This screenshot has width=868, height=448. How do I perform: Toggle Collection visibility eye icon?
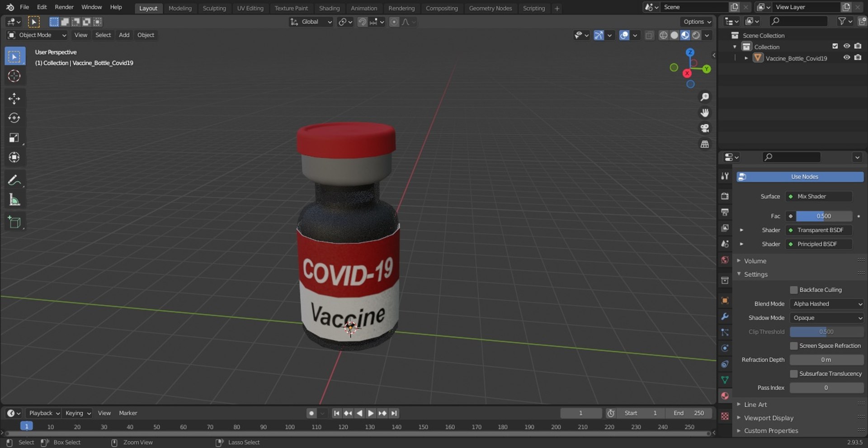[x=847, y=46]
